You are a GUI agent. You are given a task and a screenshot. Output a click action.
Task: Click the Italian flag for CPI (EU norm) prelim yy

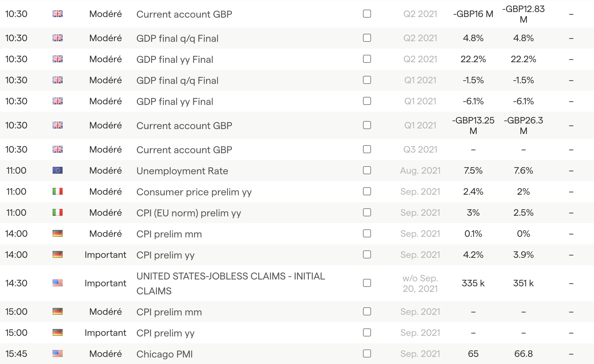[58, 213]
